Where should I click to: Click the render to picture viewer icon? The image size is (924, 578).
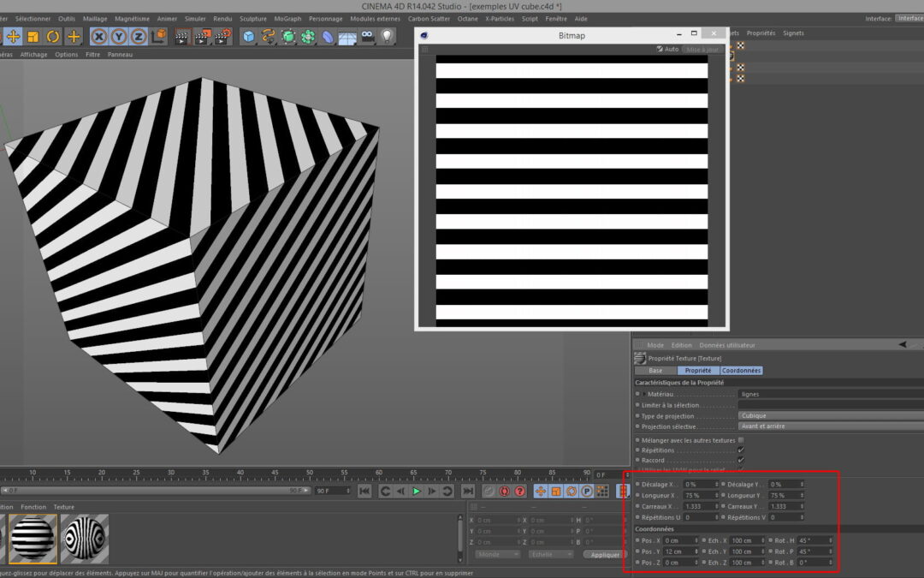click(x=202, y=36)
